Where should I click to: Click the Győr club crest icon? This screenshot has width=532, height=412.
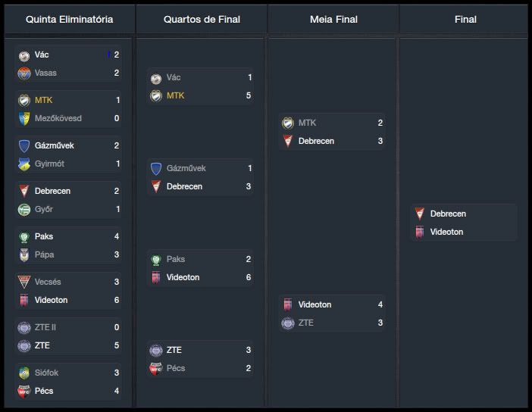click(x=24, y=210)
